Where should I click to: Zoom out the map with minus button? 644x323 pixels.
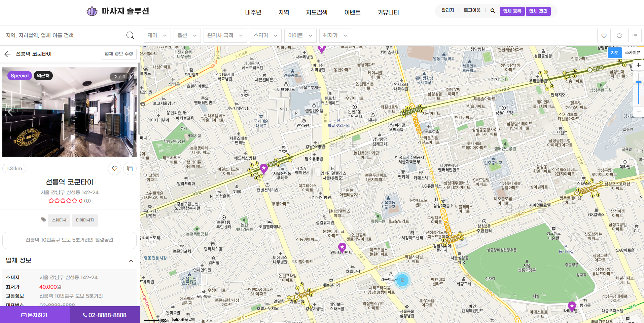[x=638, y=112]
